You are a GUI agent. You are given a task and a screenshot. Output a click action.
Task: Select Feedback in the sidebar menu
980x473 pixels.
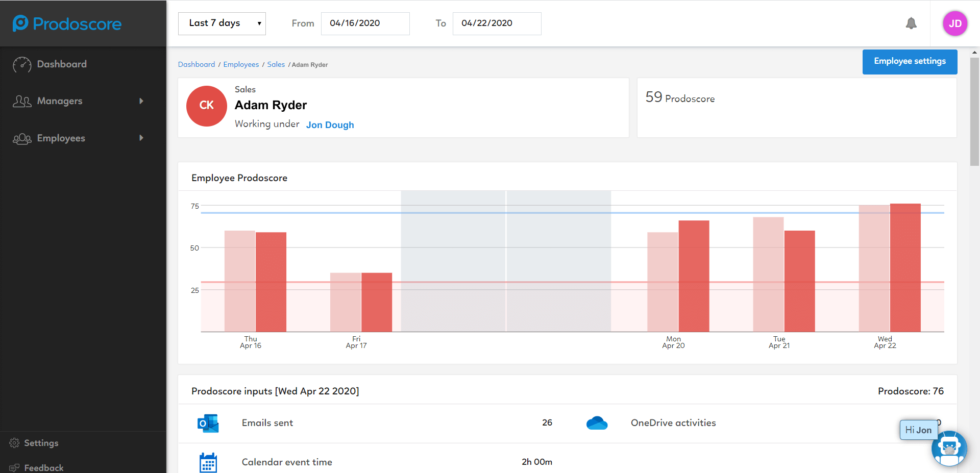tap(43, 467)
